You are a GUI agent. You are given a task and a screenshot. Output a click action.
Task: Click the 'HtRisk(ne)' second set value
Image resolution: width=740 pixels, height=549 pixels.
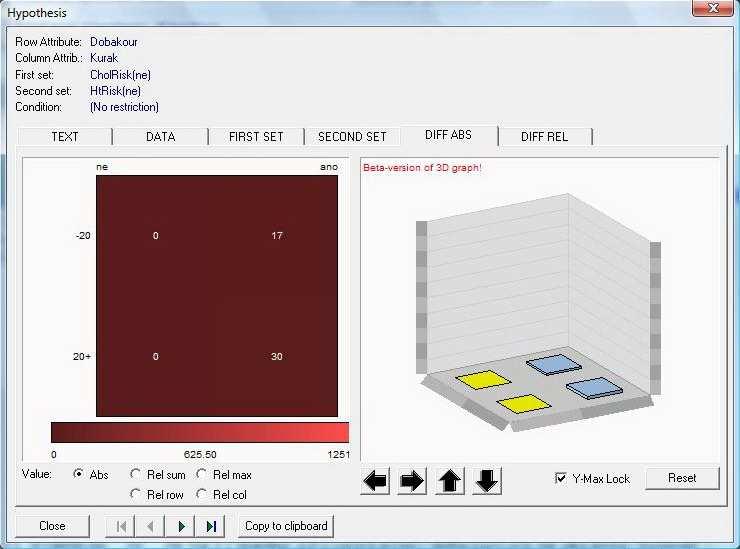(x=115, y=91)
